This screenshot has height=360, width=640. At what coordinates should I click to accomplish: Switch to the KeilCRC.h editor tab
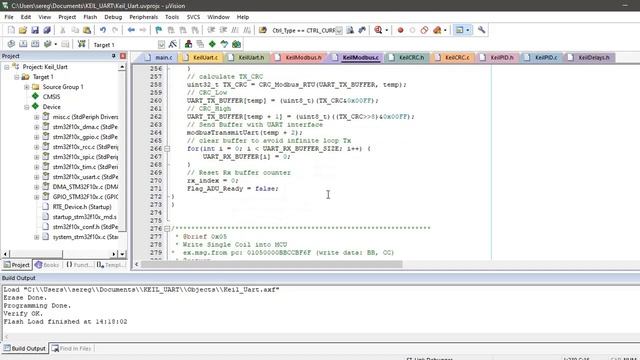point(407,58)
